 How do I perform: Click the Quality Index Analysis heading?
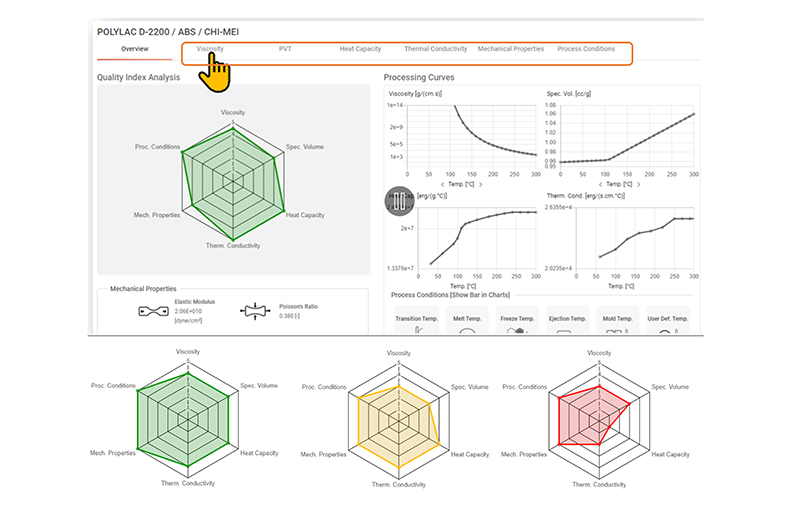[138, 77]
